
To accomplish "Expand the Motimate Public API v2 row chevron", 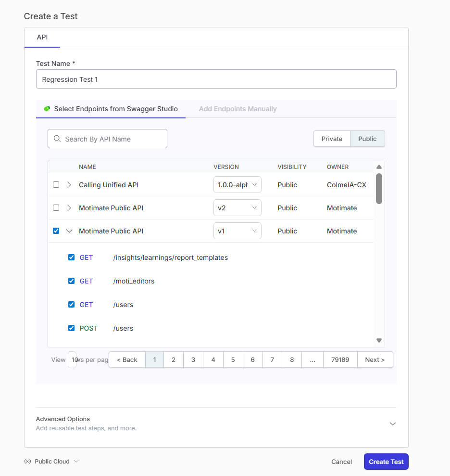I will coord(69,208).
